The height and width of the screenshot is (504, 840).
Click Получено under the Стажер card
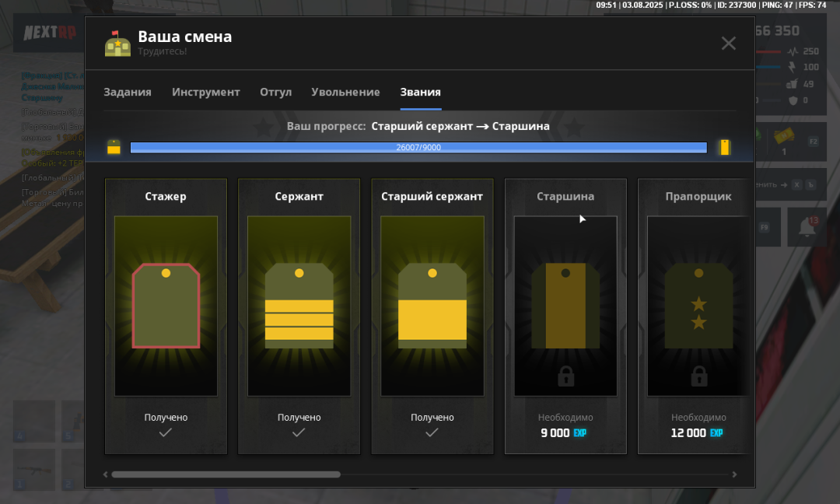coord(166,417)
